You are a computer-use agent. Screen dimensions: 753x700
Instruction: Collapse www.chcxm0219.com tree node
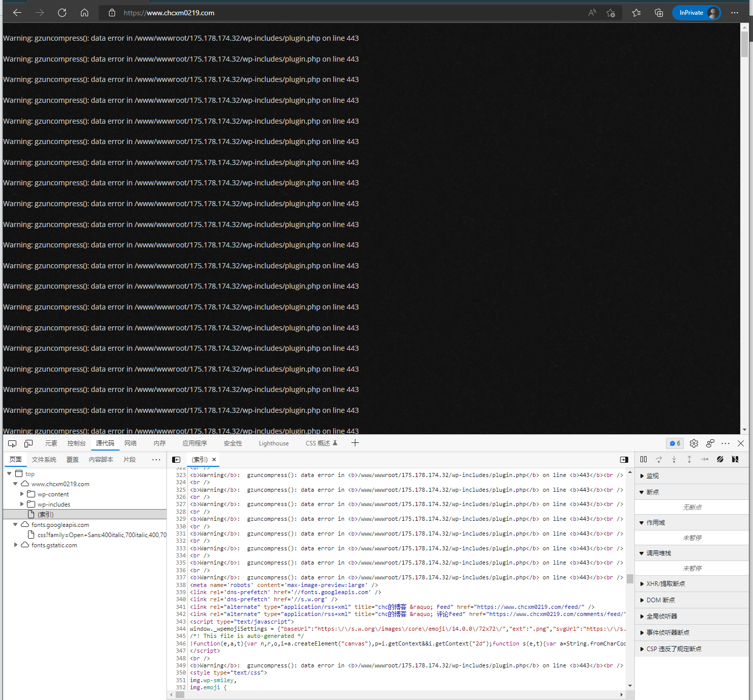click(15, 484)
